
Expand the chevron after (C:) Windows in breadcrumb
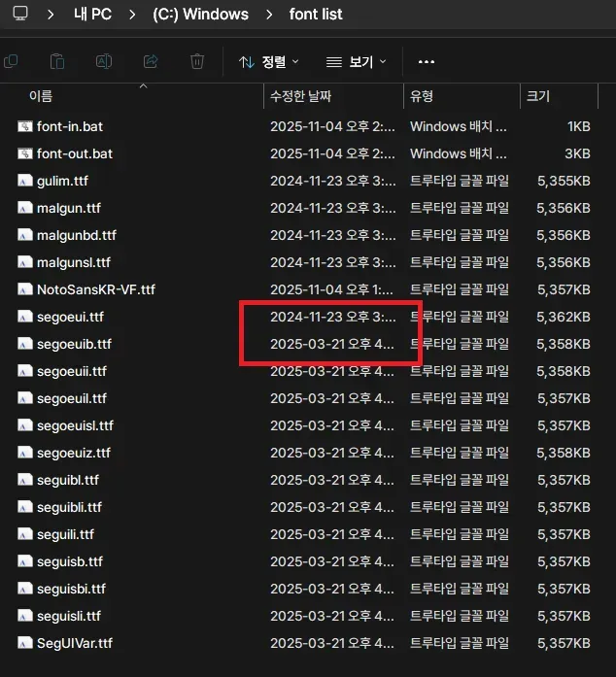tap(268, 15)
